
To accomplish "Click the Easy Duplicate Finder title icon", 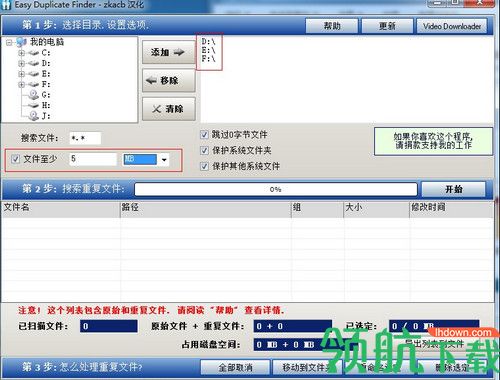I will coord(6,5).
